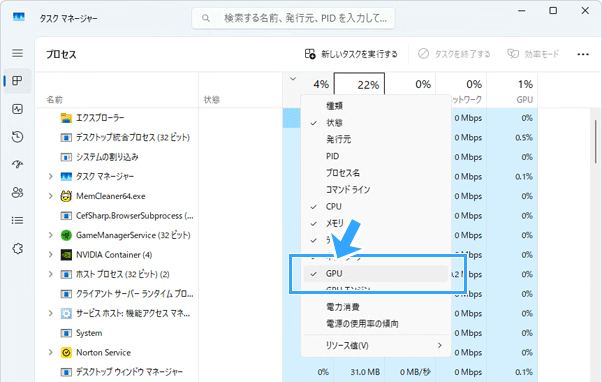
Task: Open the Services page from sidebar
Action: point(17,248)
